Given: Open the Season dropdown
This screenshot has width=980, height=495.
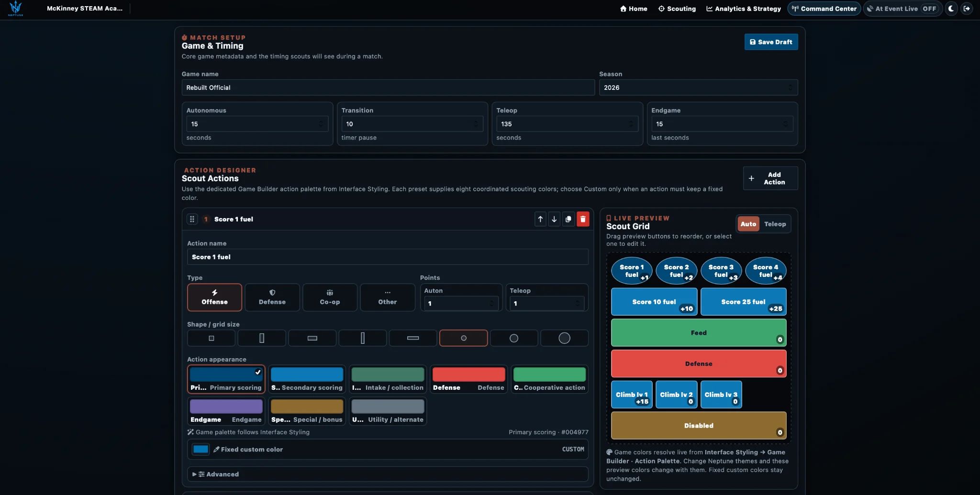Looking at the screenshot, I should (x=698, y=88).
